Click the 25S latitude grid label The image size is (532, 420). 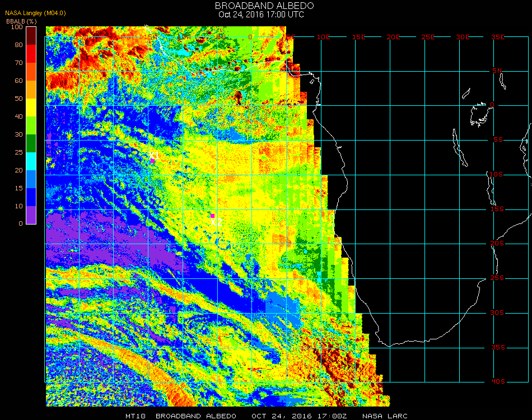[497, 278]
